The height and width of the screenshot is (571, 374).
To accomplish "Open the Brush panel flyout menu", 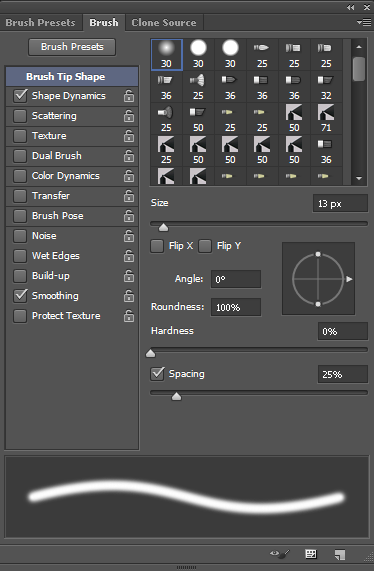I will click(x=364, y=22).
